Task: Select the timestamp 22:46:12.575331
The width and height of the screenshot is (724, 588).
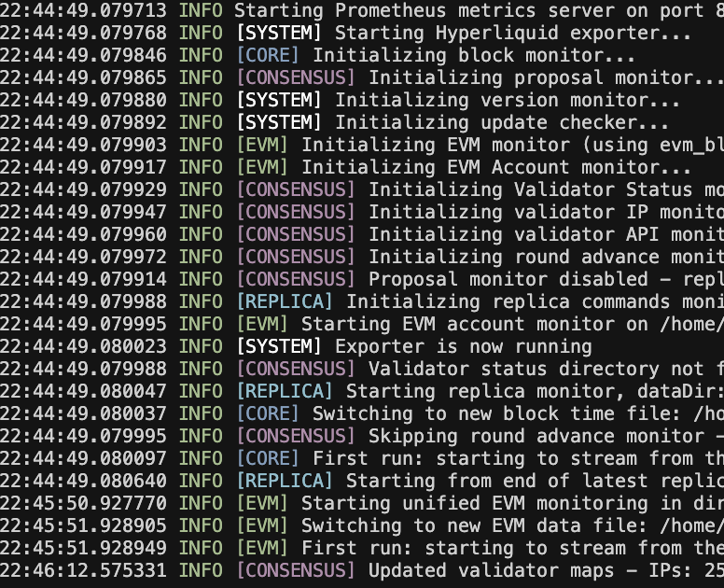Action: (x=83, y=571)
